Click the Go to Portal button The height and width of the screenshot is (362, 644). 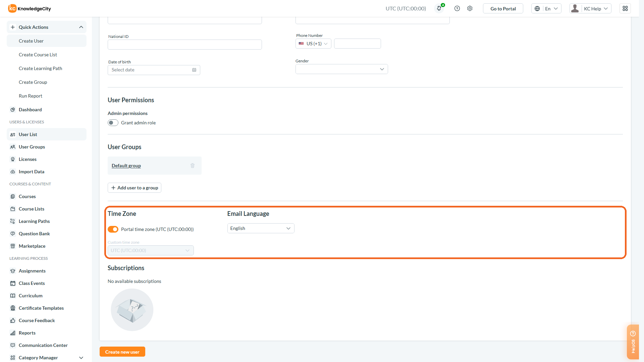(503, 8)
